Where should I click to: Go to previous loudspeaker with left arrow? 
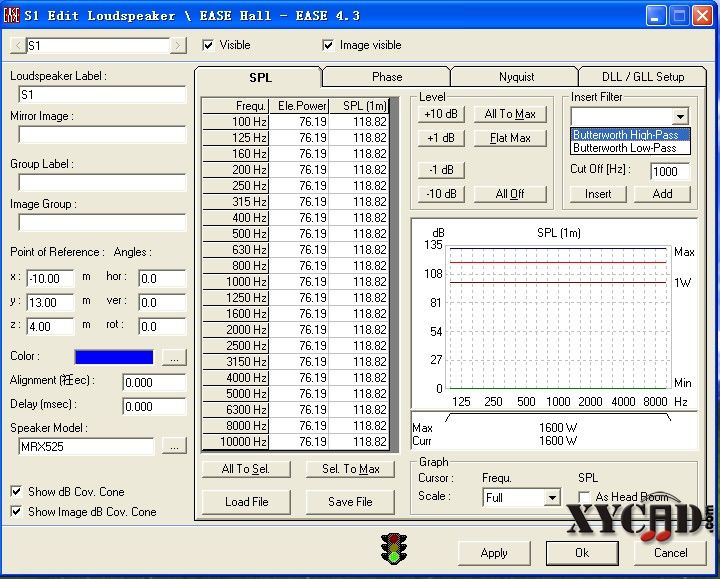point(18,45)
